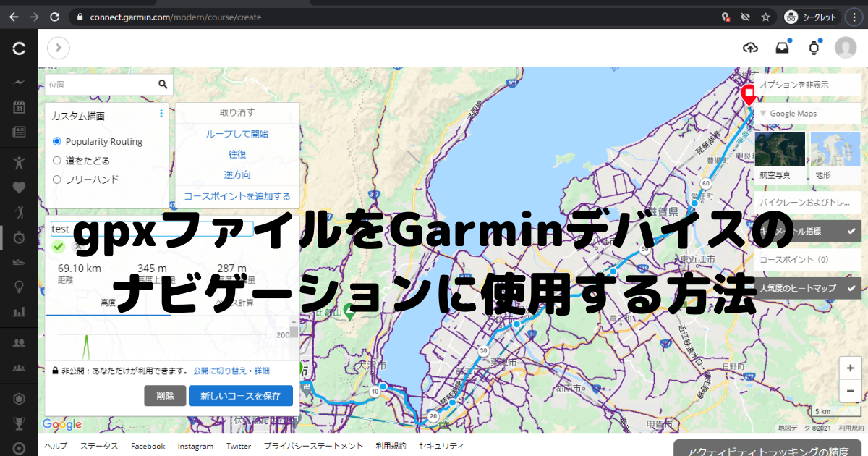Click the search magnifier in location box
The width and height of the screenshot is (868, 456).
pos(163,85)
